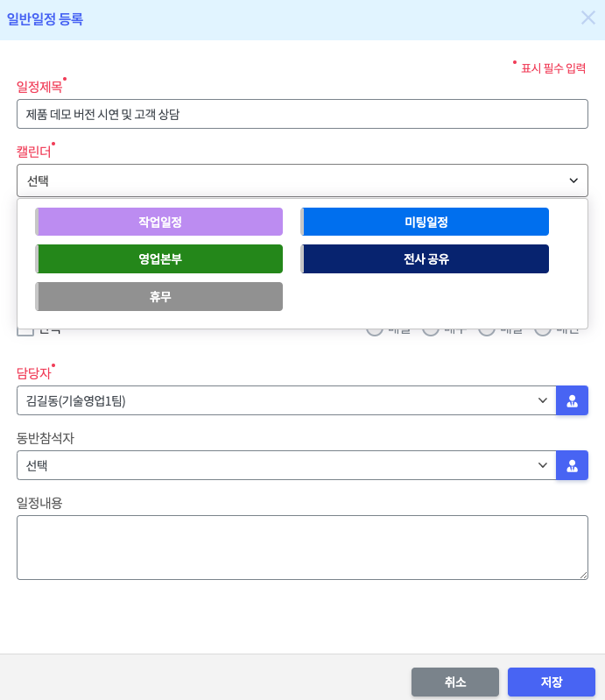Choose the 작업일정 calendar option
The height and width of the screenshot is (700, 605).
click(159, 222)
